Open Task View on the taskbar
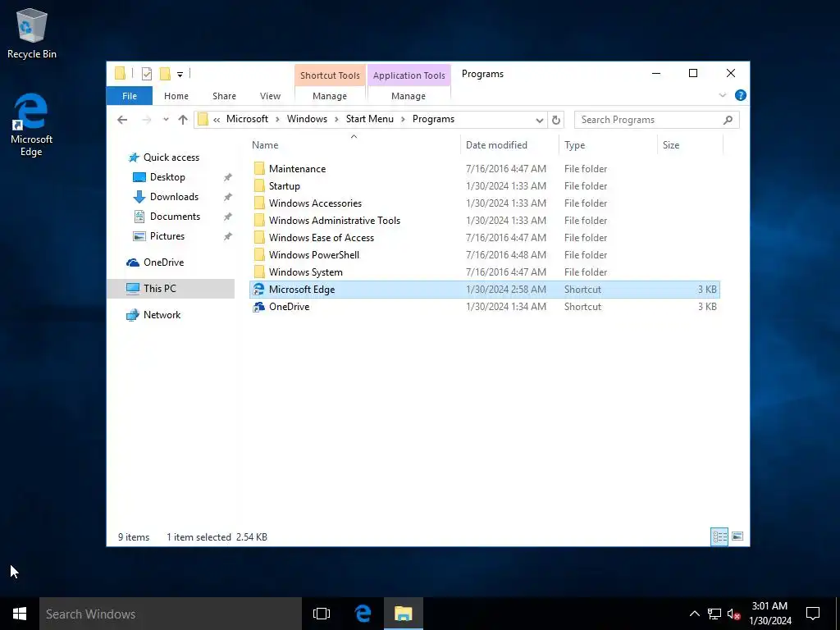The image size is (840, 630). [x=322, y=614]
